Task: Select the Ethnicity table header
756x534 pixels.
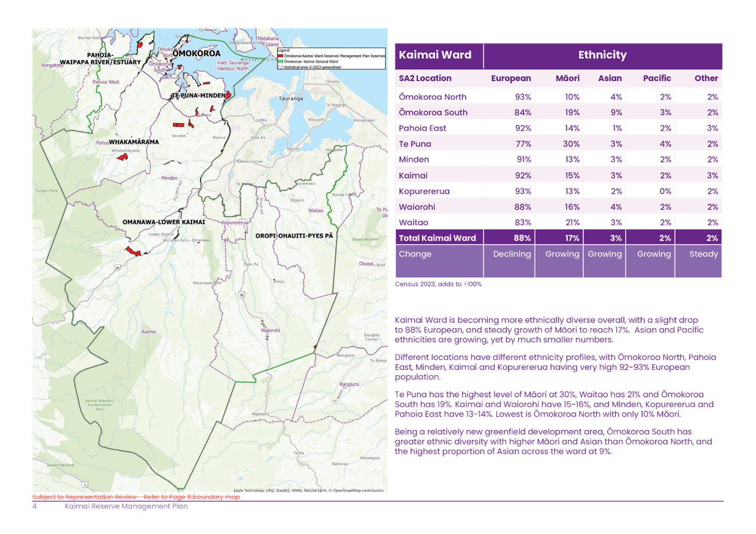Action: point(603,55)
